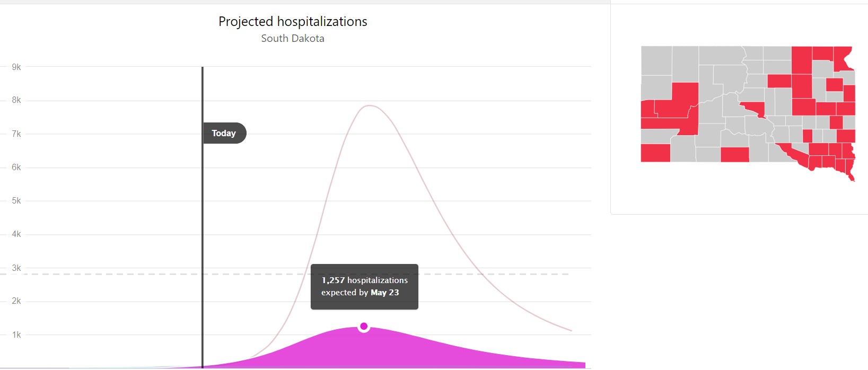
Task: Click the "Today" marker label
Action: (224, 133)
